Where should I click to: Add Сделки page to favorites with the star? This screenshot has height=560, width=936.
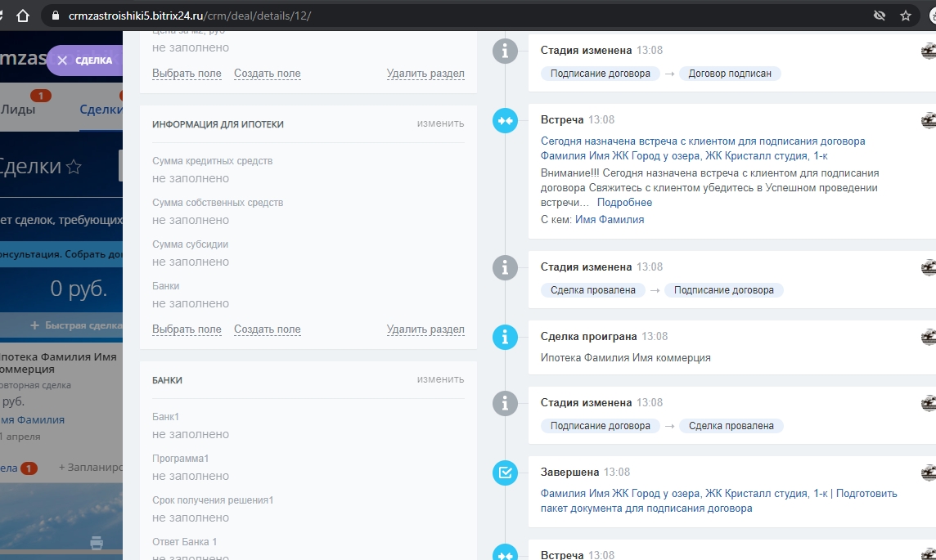tap(74, 168)
